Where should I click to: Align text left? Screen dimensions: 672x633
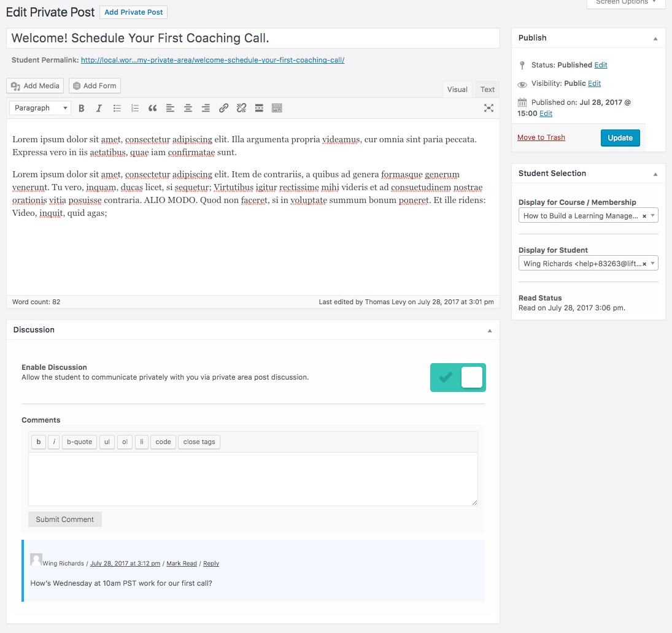170,109
